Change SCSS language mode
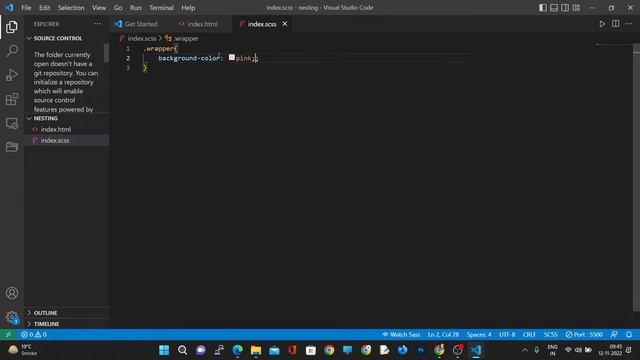This screenshot has width=640, height=360. 551,334
